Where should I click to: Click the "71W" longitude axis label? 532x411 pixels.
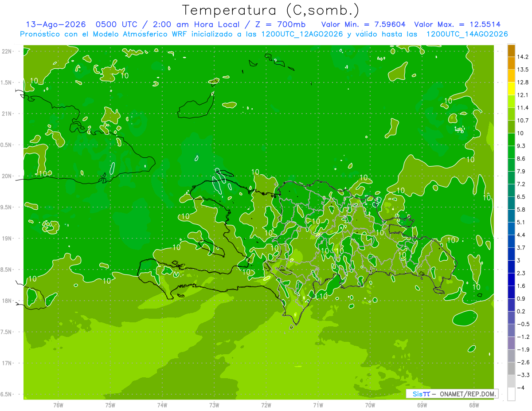[318, 405]
